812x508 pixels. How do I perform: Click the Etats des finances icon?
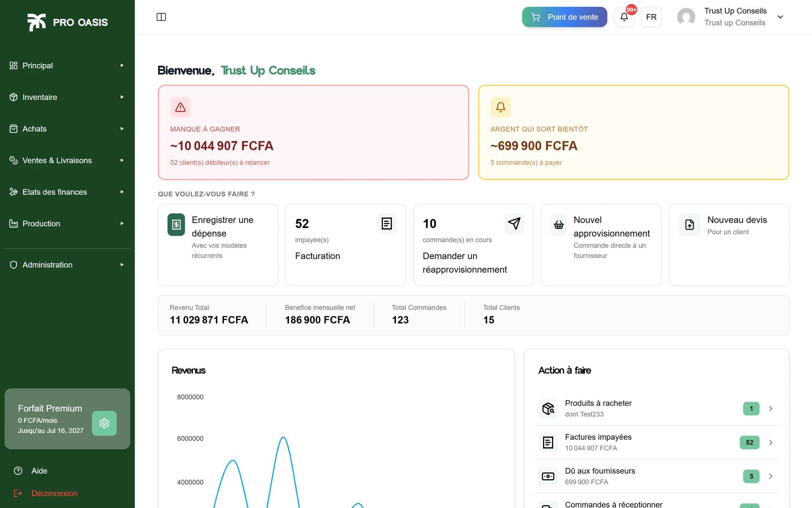[x=14, y=192]
